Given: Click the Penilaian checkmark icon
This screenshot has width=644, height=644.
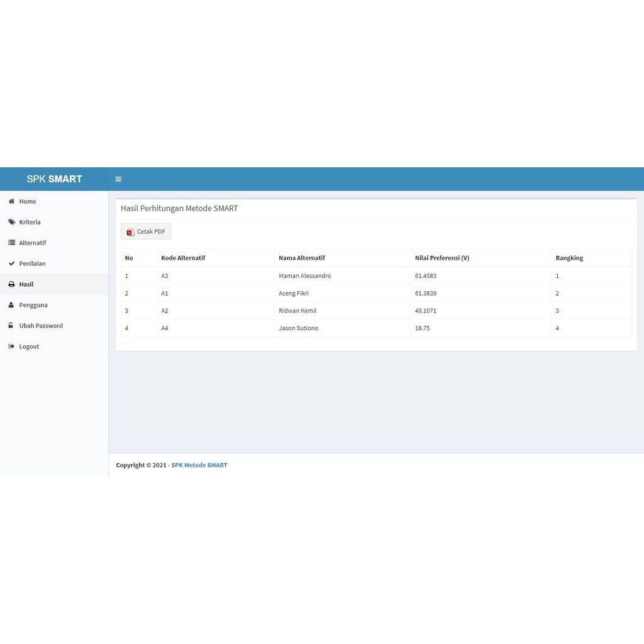Looking at the screenshot, I should [11, 264].
